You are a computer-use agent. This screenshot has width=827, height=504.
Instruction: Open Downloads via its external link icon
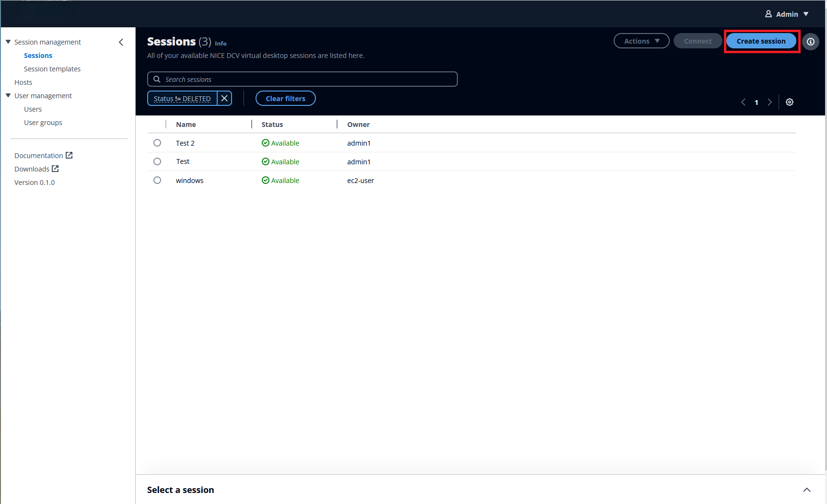pos(56,169)
